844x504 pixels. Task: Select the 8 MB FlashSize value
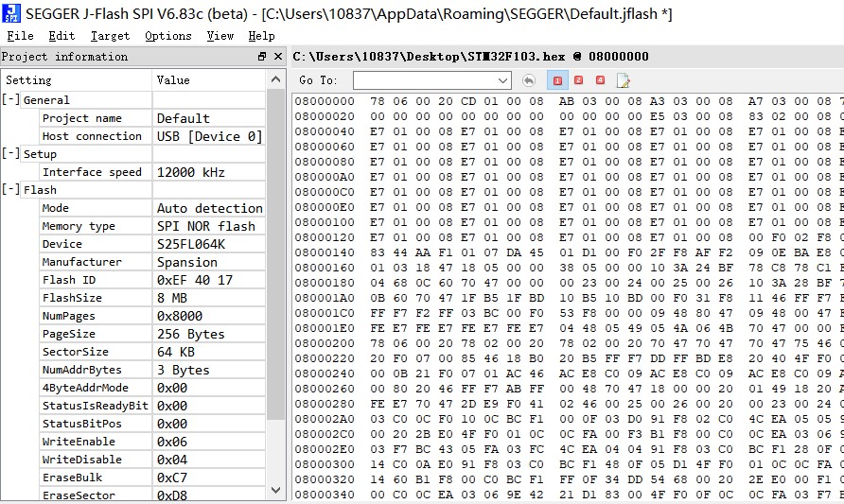tap(171, 298)
